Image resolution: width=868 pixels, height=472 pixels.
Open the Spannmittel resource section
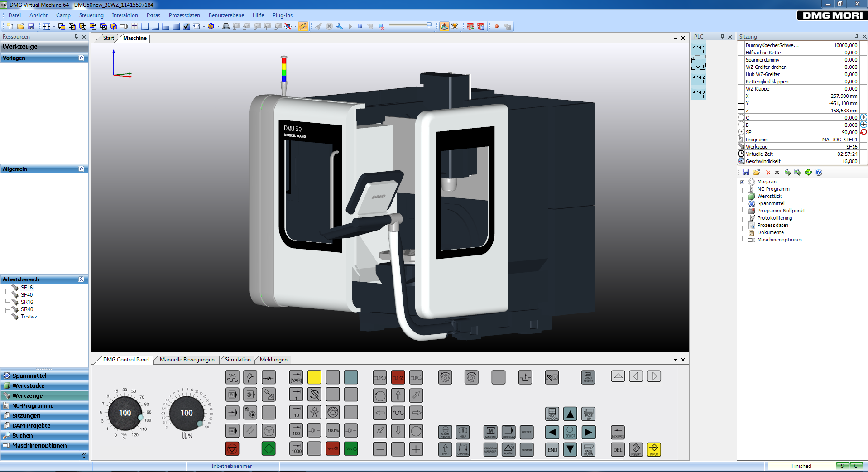(x=29, y=376)
